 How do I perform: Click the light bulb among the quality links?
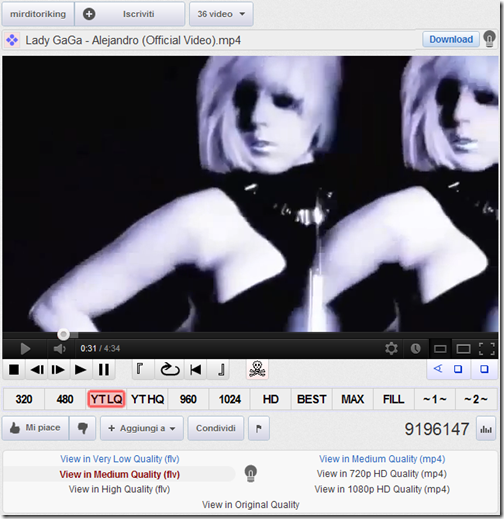[250, 473]
